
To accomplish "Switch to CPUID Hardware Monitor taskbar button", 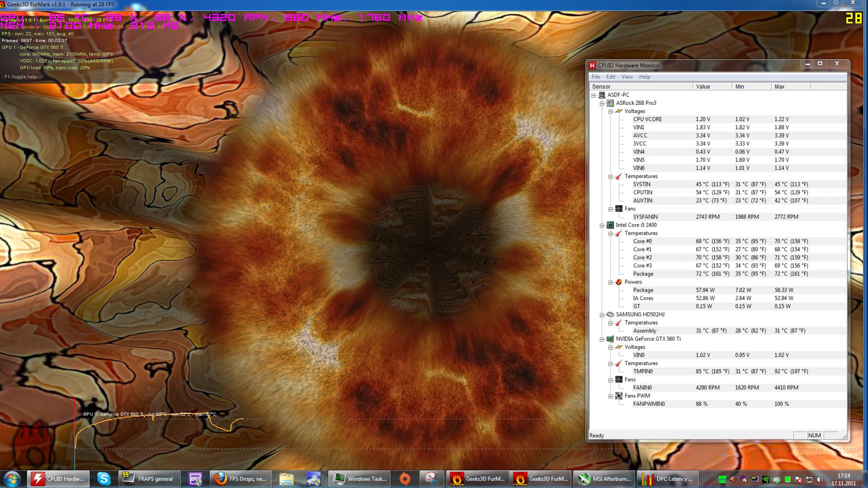I will pos(58,479).
